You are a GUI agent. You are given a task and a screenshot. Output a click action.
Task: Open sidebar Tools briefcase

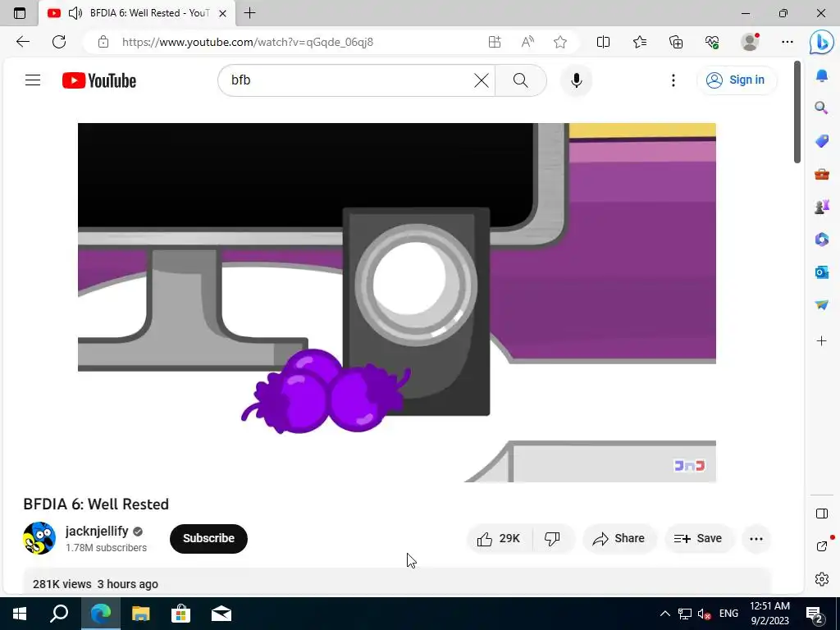pos(822,174)
